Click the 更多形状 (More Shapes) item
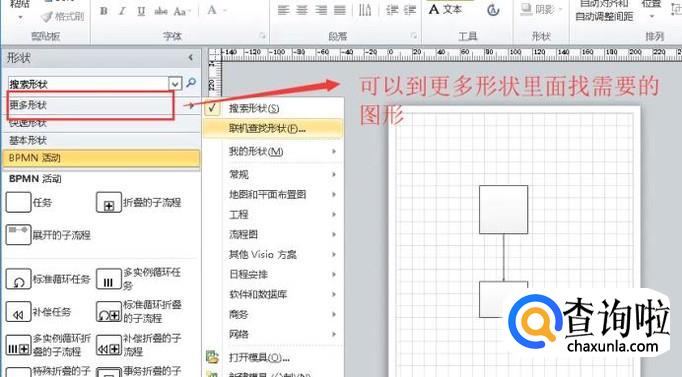Screen dimensions: 682x377 (90, 105)
